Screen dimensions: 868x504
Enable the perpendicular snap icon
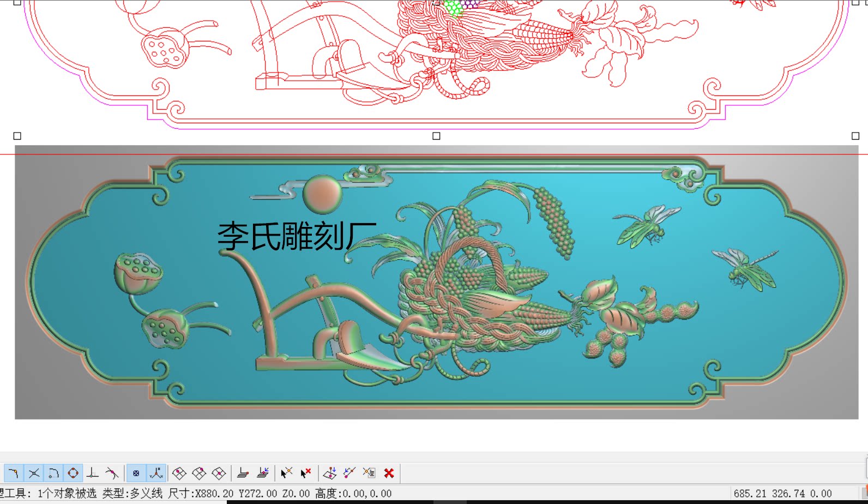93,473
